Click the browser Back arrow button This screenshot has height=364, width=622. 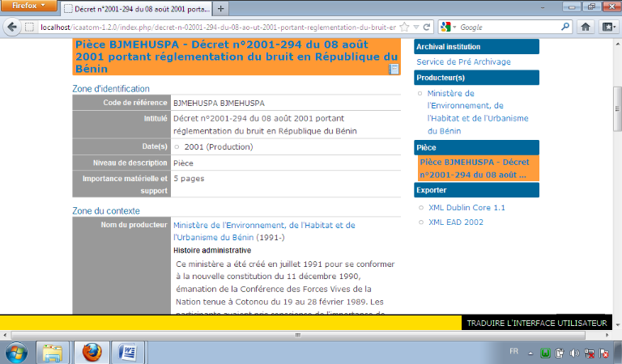pyautogui.click(x=12, y=27)
